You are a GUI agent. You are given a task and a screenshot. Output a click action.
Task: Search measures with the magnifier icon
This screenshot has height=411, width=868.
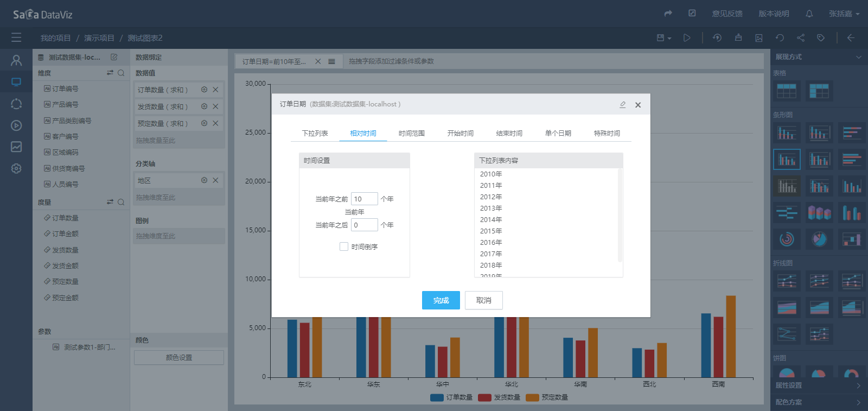[x=121, y=202]
